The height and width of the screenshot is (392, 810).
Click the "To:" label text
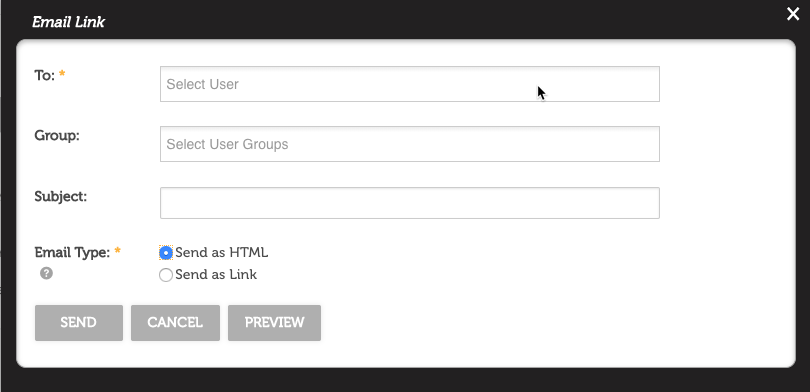44,75
